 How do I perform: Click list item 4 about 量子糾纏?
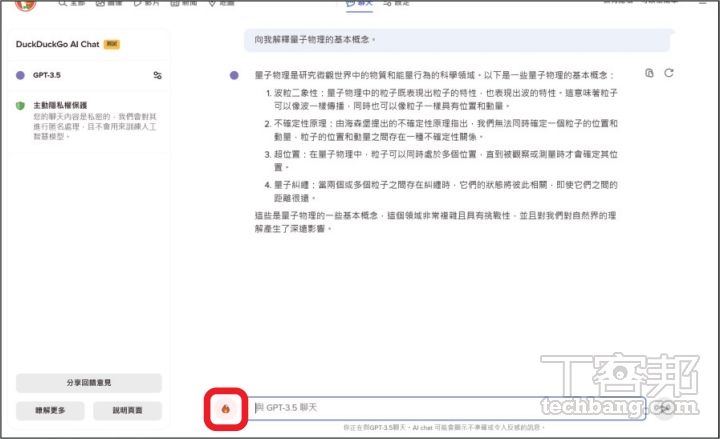[441, 191]
